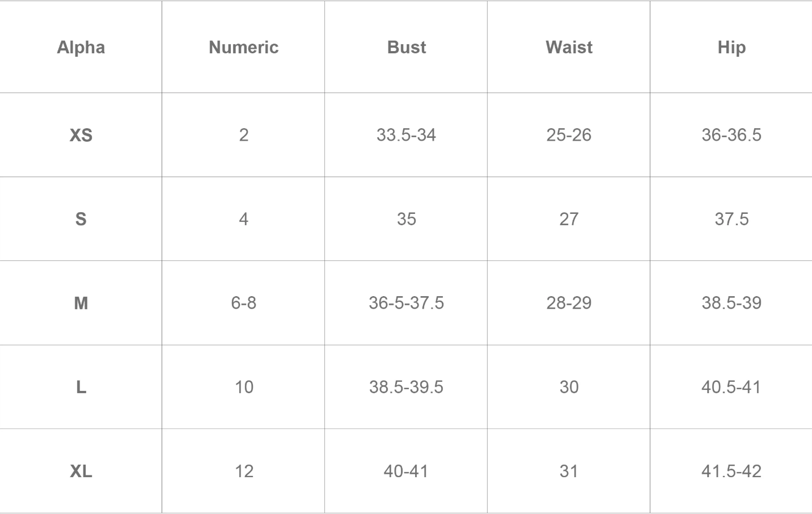This screenshot has width=812, height=514.
Task: Click the Bust column header
Action: point(407,47)
